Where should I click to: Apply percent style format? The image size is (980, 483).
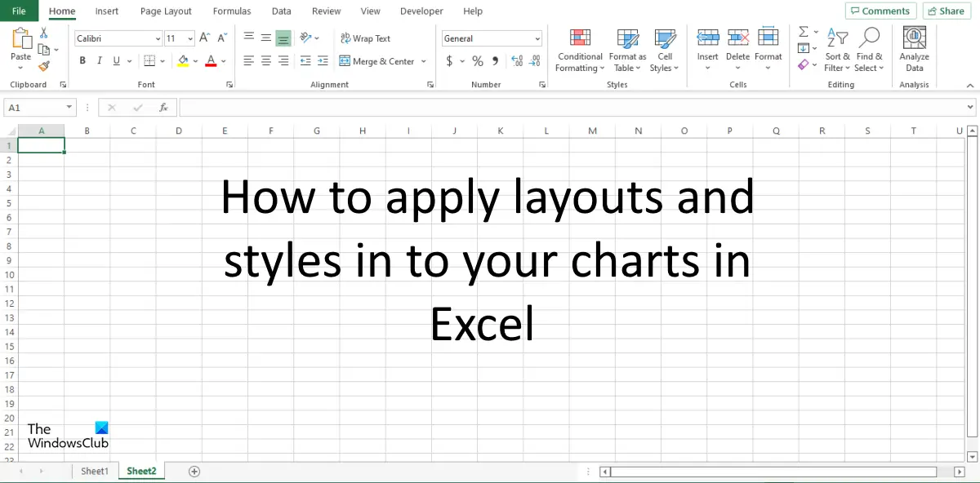click(478, 61)
